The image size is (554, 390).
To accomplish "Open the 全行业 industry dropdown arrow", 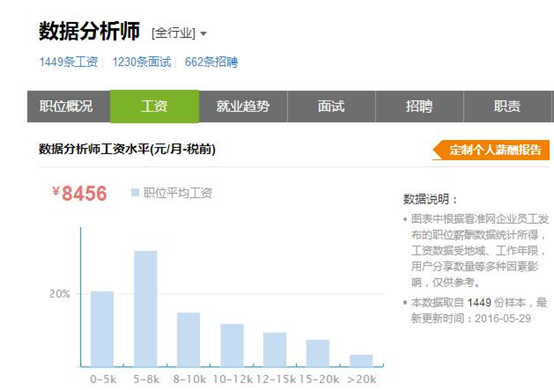I will point(203,34).
